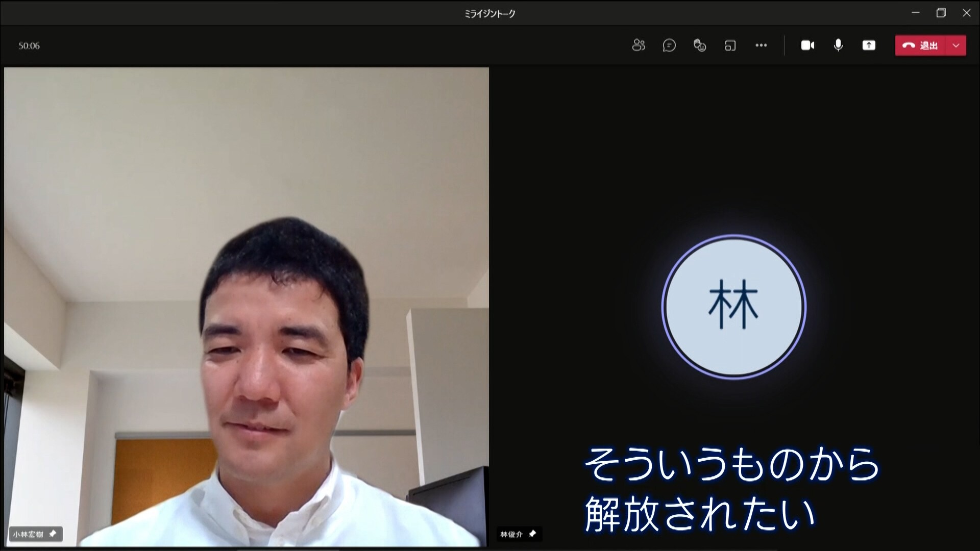Click the ミライジントーク window title
980x551 pixels.
pyautogui.click(x=489, y=14)
